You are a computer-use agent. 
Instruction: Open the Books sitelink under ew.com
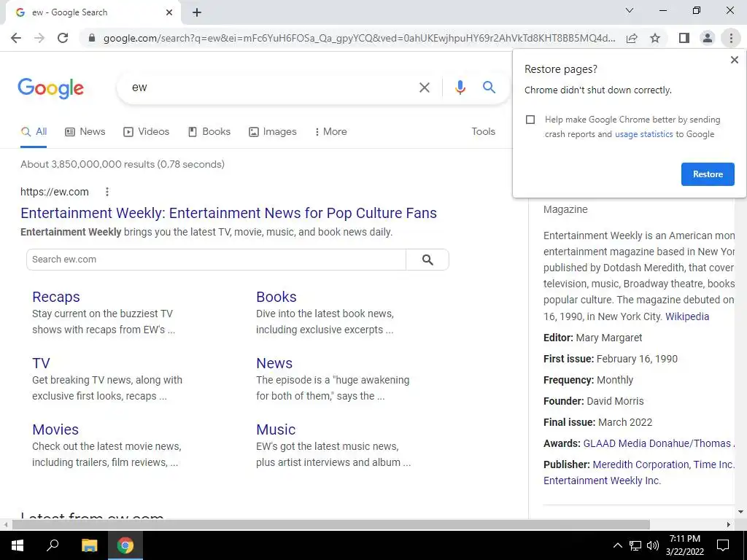click(x=276, y=297)
